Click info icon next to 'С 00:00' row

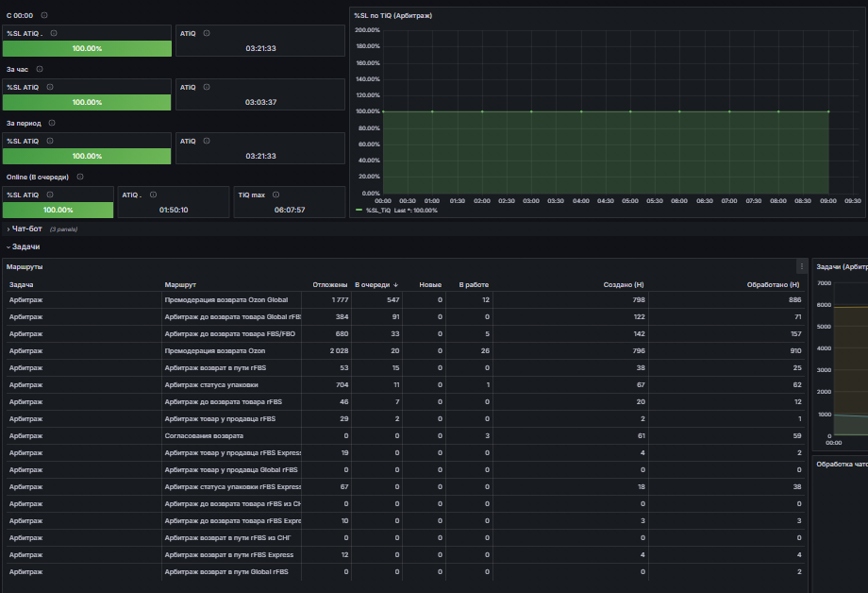44,15
